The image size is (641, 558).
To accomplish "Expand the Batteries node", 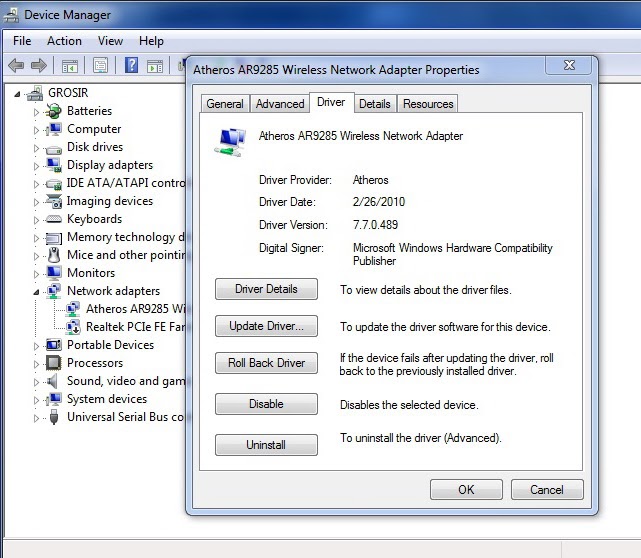I will pos(36,112).
